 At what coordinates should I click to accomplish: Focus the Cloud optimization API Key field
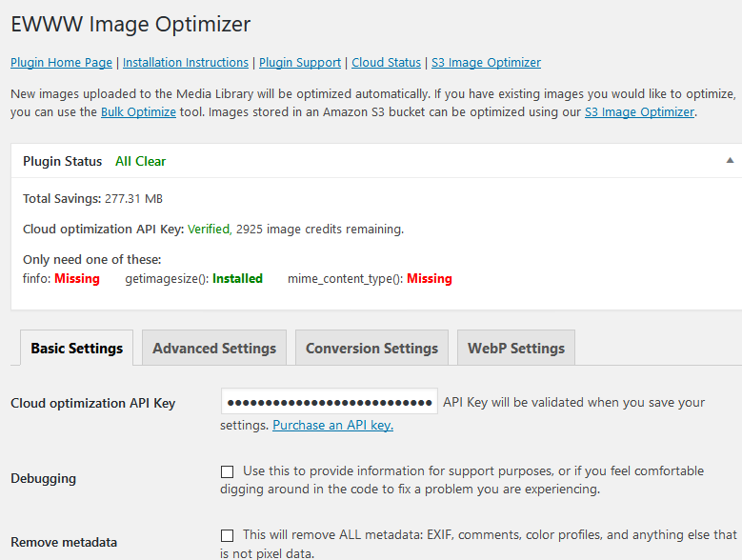[329, 402]
